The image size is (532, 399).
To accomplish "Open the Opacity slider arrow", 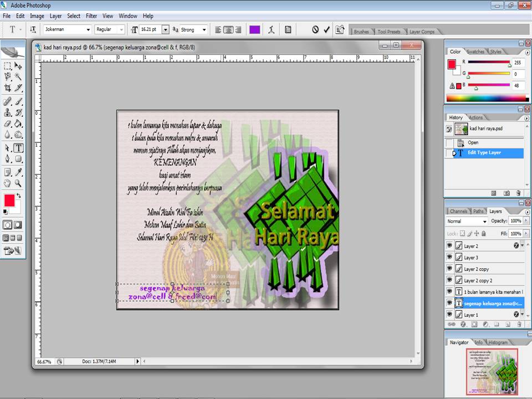I will (x=526, y=221).
